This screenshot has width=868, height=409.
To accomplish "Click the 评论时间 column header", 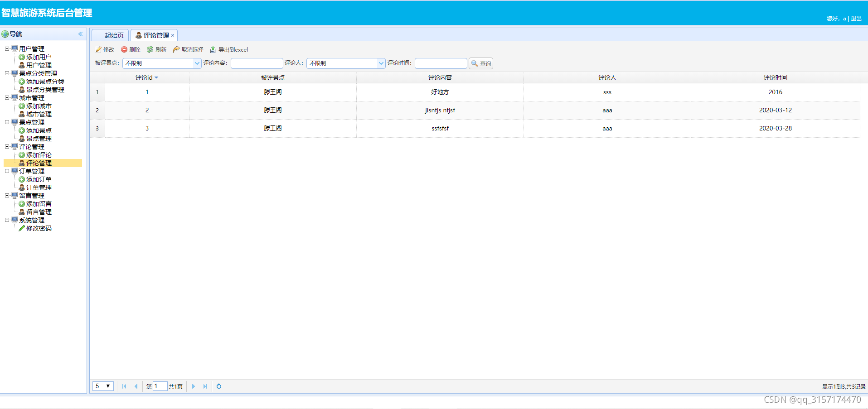I will tap(776, 77).
